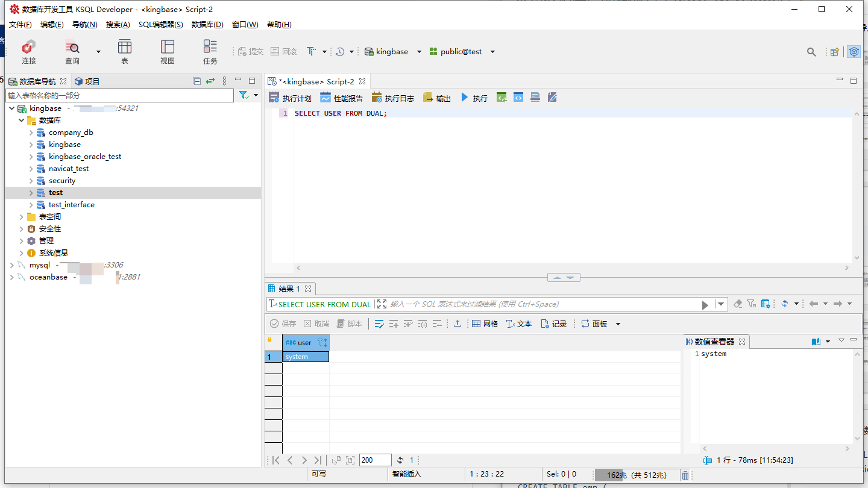Switch results to 网格 (Grid) view
This screenshot has width=868, height=488.
[x=485, y=324]
